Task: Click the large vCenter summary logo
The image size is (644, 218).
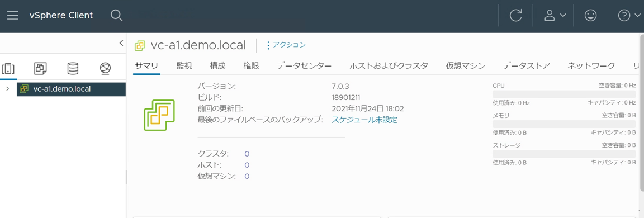Action: pos(159,115)
